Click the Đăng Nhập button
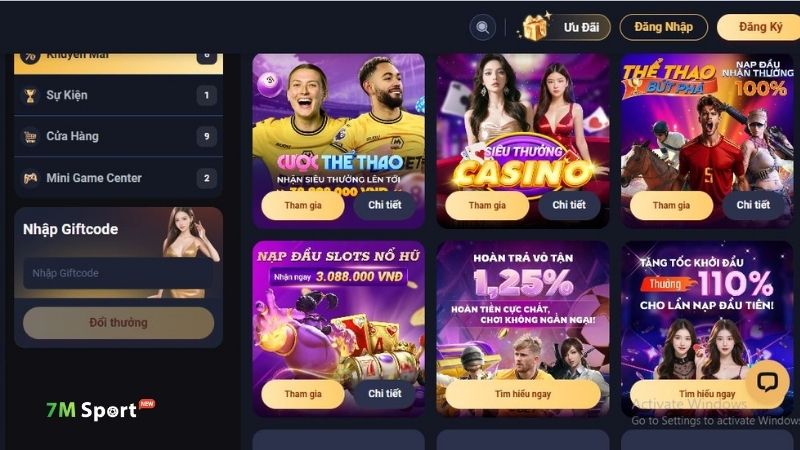This screenshot has width=800, height=450. [663, 27]
